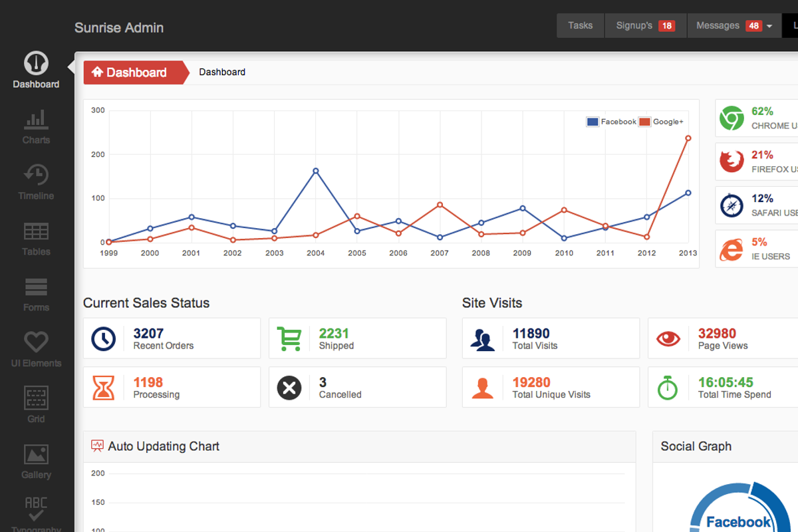Click the 16:05:45 Total Time Spend value
Image resolution: width=798 pixels, height=532 pixels.
[726, 382]
